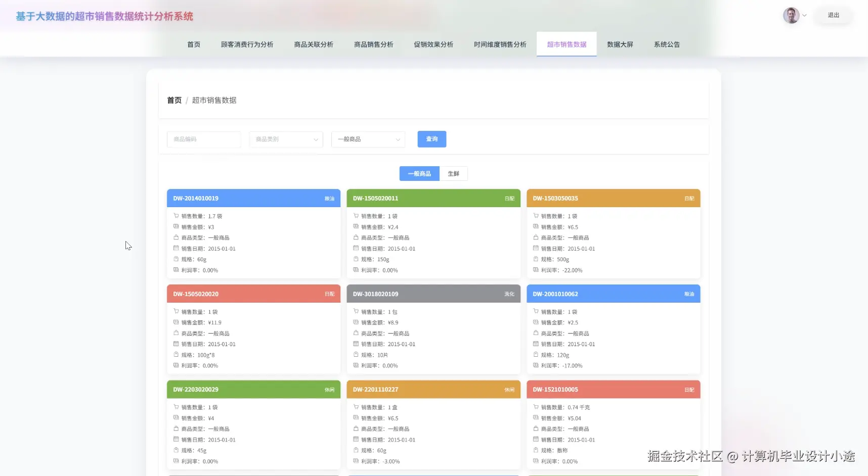
Task: Click cart icon in DW-1505020020 card
Action: tap(176, 311)
